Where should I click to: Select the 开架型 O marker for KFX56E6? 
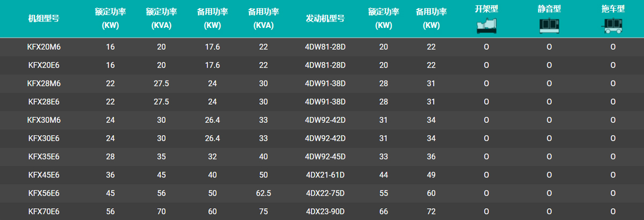pyautogui.click(x=486, y=193)
